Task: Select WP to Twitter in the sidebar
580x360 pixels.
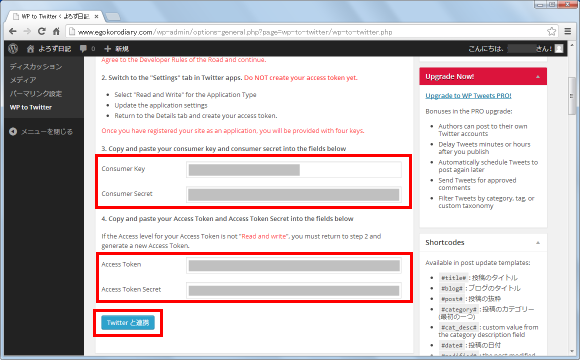Action: 31,107
